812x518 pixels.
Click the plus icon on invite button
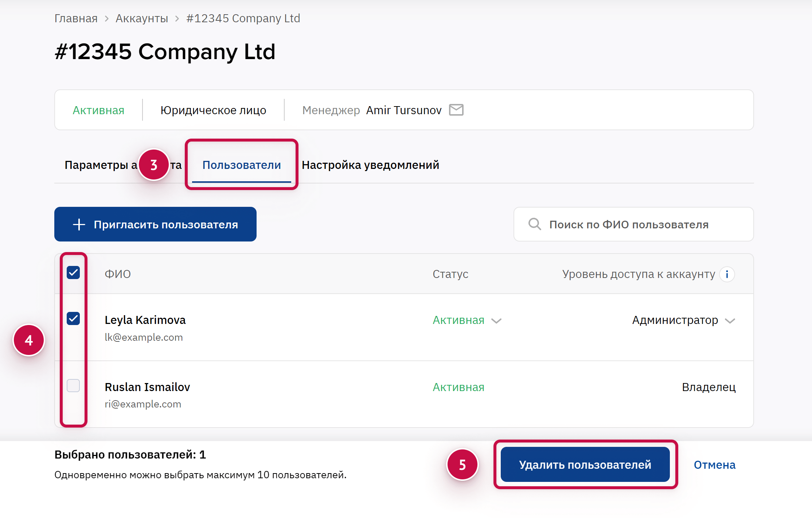tap(79, 224)
